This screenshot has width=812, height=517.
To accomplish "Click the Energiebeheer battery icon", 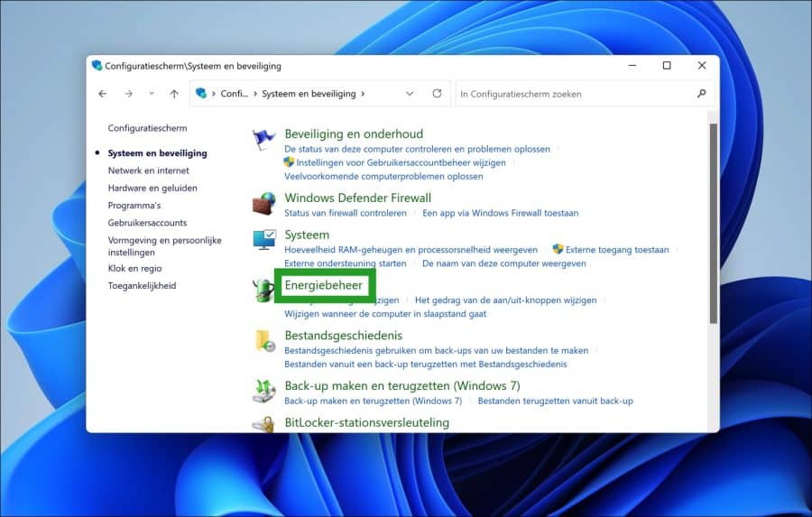I will click(x=263, y=291).
